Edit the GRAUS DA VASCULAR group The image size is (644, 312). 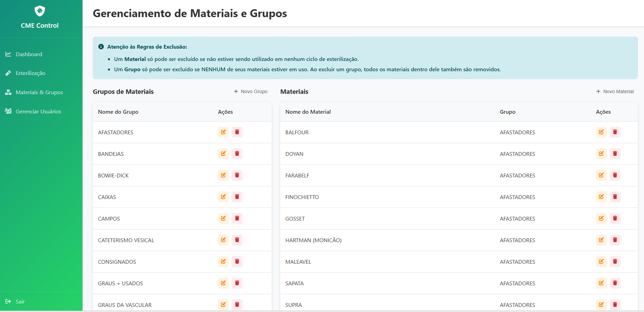coord(223,304)
